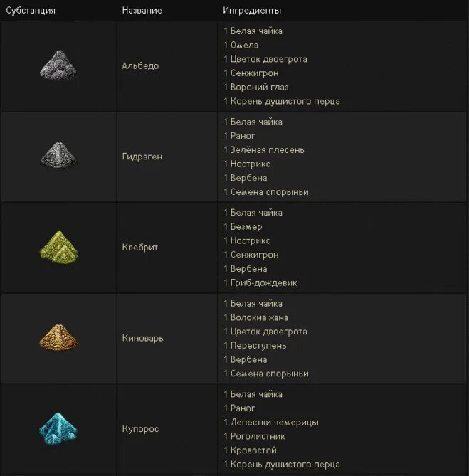The width and height of the screenshot is (469, 476).
Task: Click Лепестки чемерицы ingredient in Купорос row
Action: (270, 422)
